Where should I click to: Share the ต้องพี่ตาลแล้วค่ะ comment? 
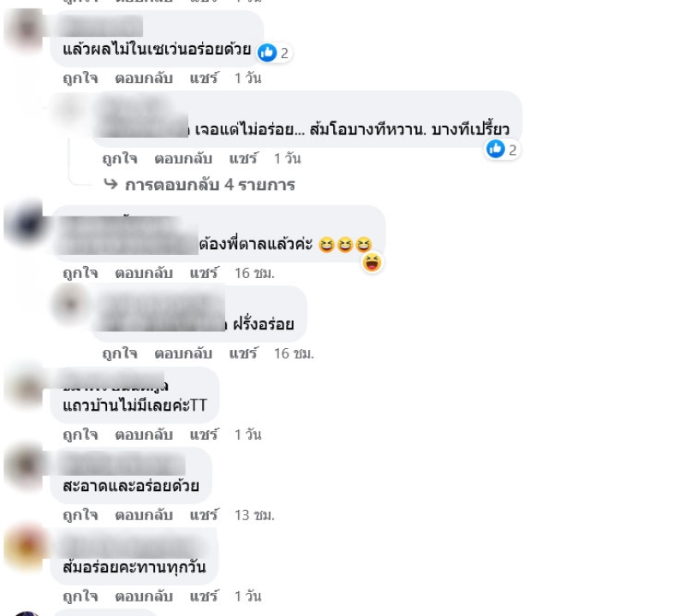[204, 273]
